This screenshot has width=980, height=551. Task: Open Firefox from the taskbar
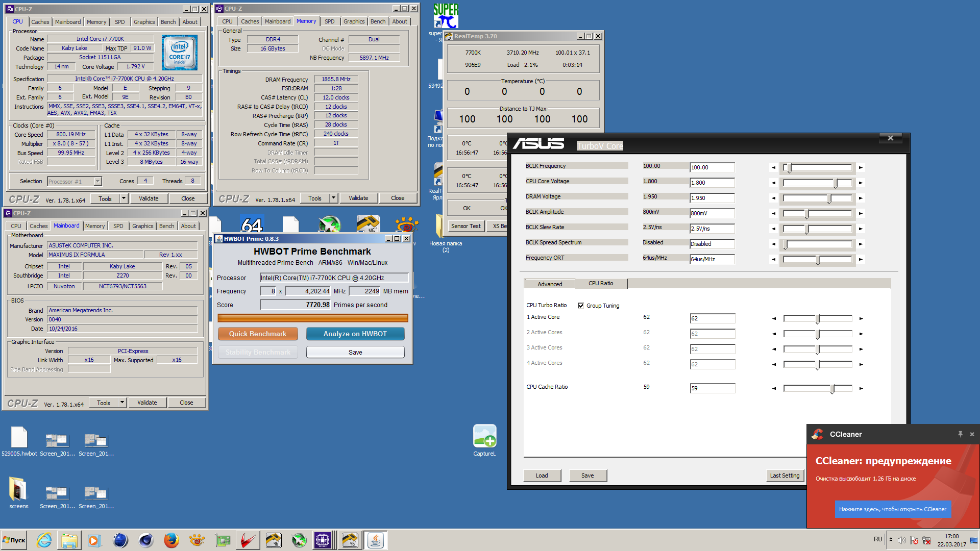pos(171,540)
